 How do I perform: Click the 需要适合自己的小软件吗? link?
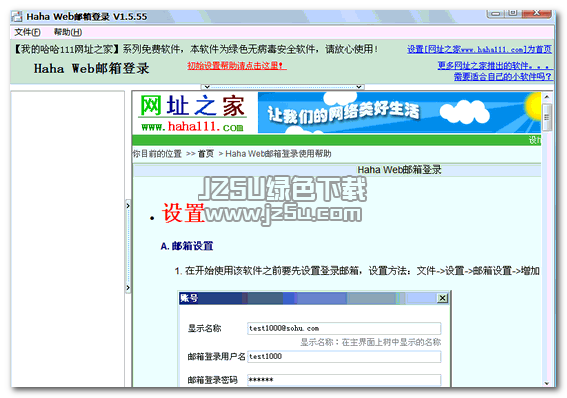click(503, 76)
